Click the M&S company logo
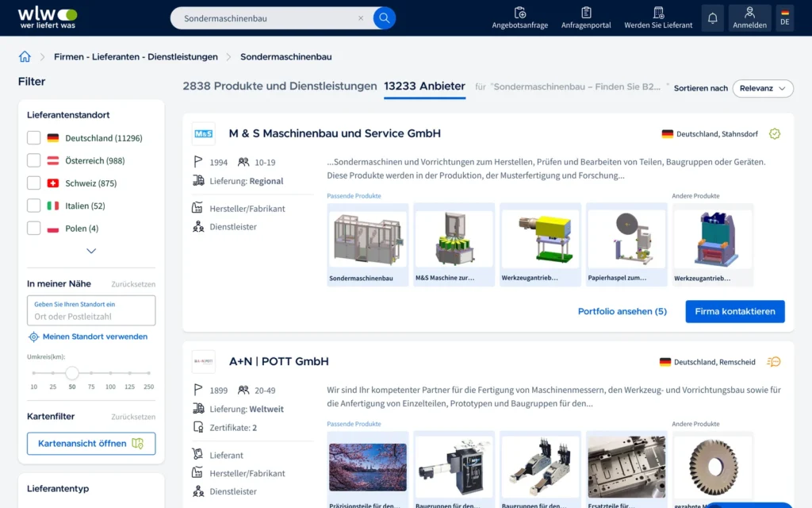812x508 pixels. coord(204,133)
